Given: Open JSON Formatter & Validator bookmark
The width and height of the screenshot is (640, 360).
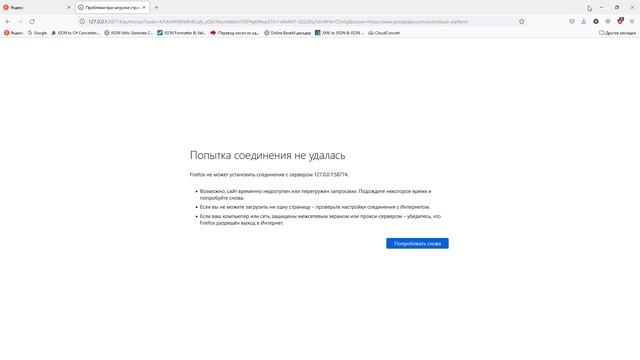Looking at the screenshot, I should click(x=182, y=33).
